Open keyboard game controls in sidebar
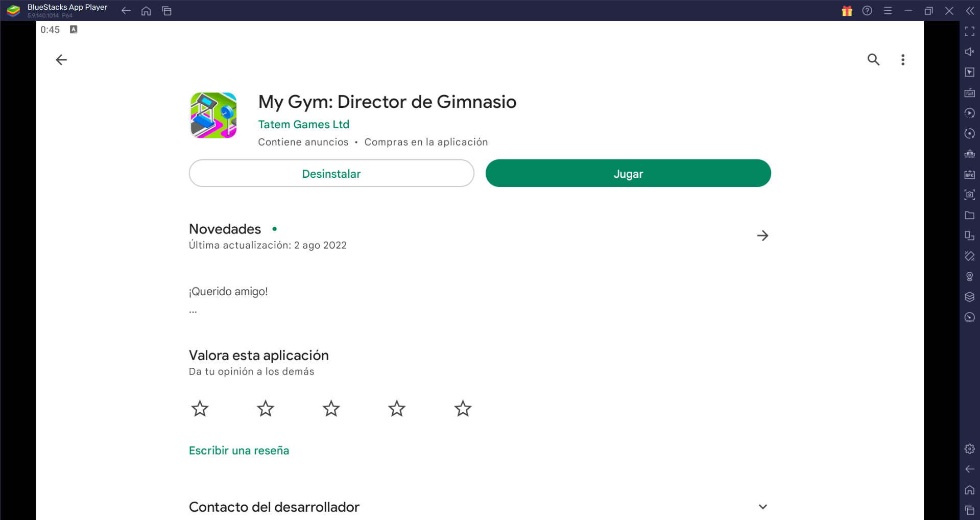This screenshot has width=980, height=520. [x=970, y=93]
